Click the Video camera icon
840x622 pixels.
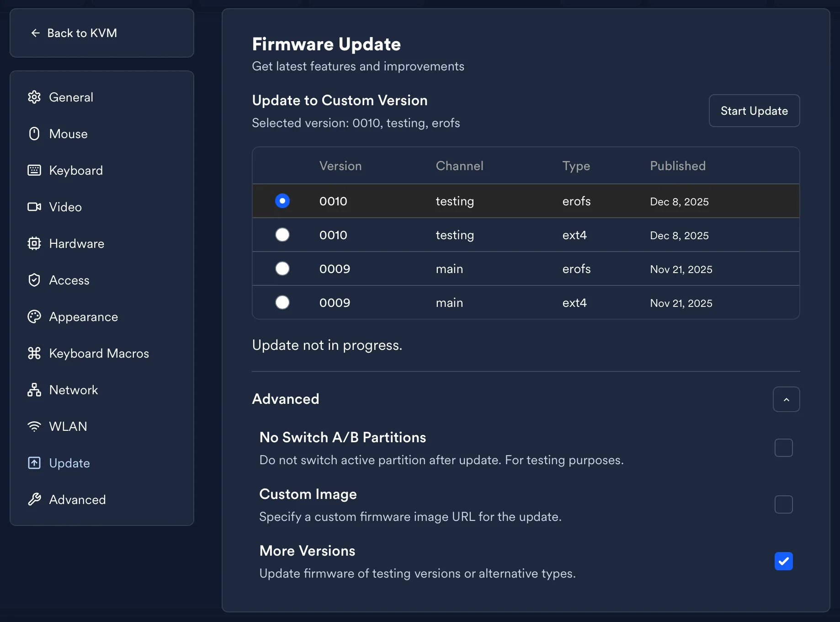tap(34, 207)
